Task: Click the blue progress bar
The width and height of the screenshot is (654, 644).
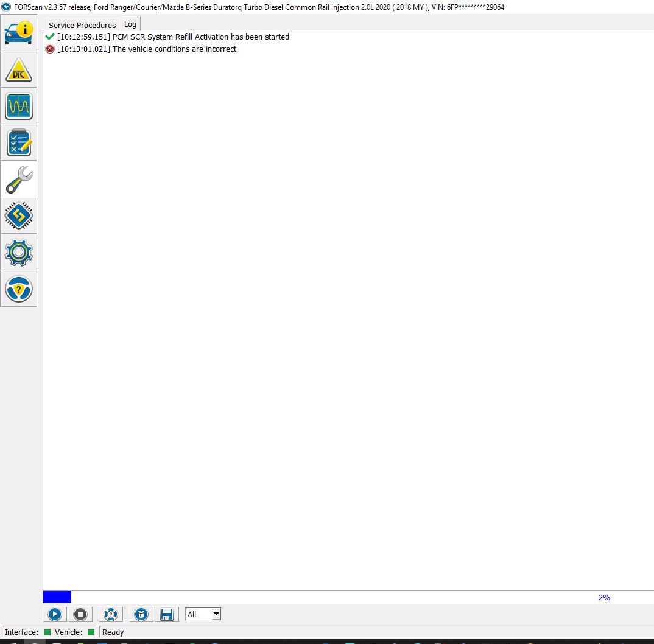Action: point(57,597)
